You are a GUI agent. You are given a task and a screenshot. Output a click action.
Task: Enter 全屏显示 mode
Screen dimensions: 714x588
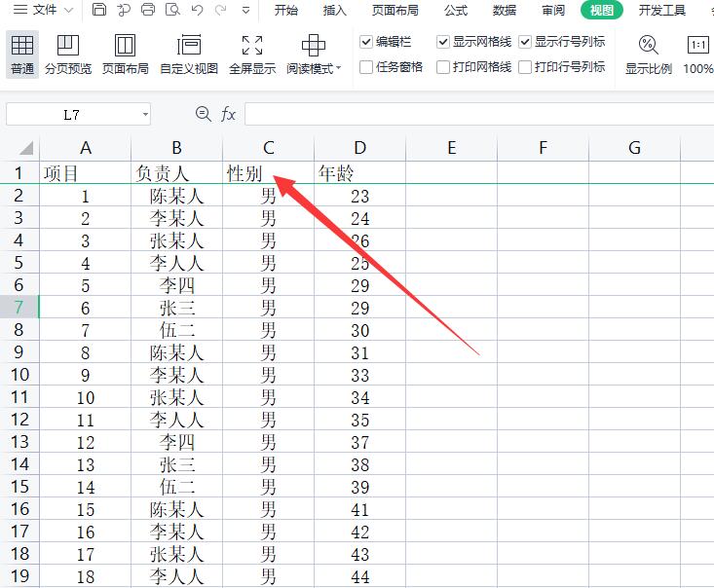[x=252, y=55]
